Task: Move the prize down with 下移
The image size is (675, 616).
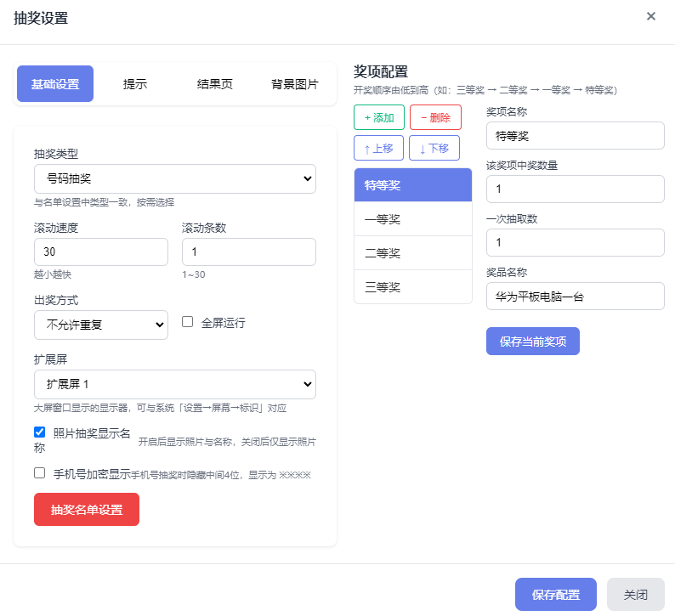Action: (x=434, y=148)
